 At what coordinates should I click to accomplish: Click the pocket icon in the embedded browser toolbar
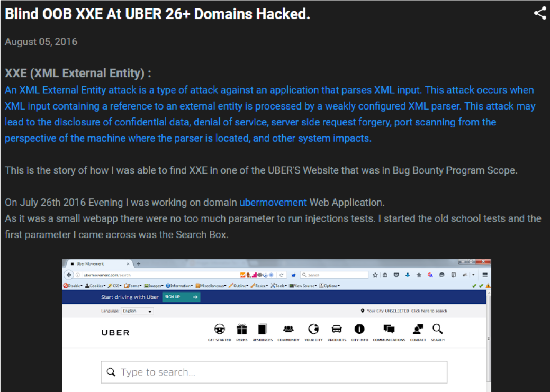point(396,275)
